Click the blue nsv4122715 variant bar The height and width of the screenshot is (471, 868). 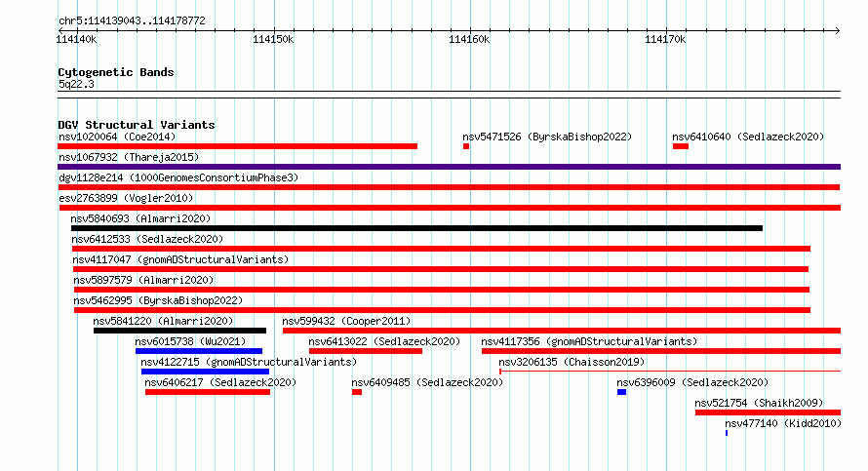206,372
